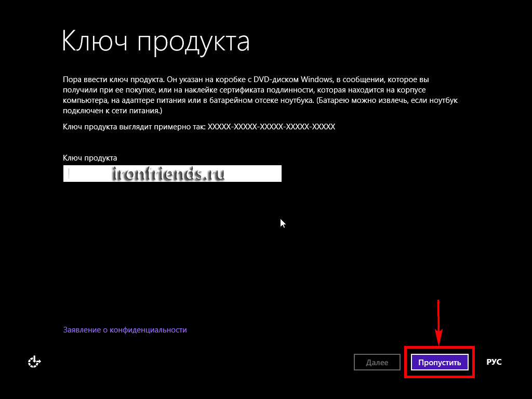This screenshot has height=399, width=532.
Task: Click the greyed-out Далее button
Action: pos(377,362)
